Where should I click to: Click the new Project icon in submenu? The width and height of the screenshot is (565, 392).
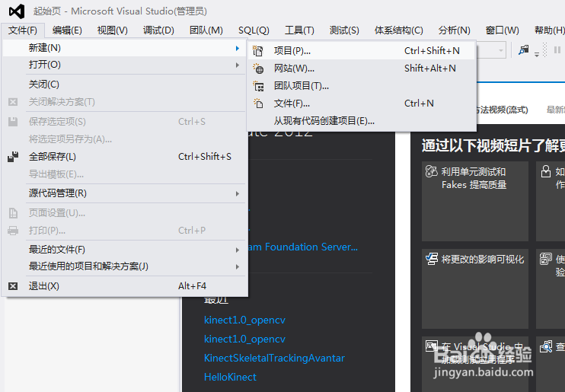(x=258, y=51)
